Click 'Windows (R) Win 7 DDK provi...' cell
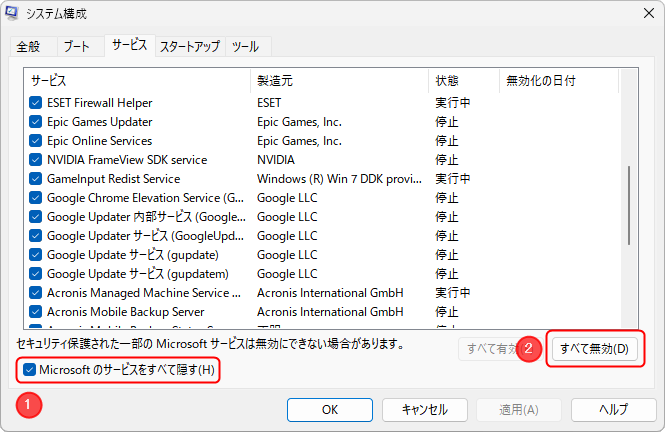The image size is (665, 432). tap(339, 179)
